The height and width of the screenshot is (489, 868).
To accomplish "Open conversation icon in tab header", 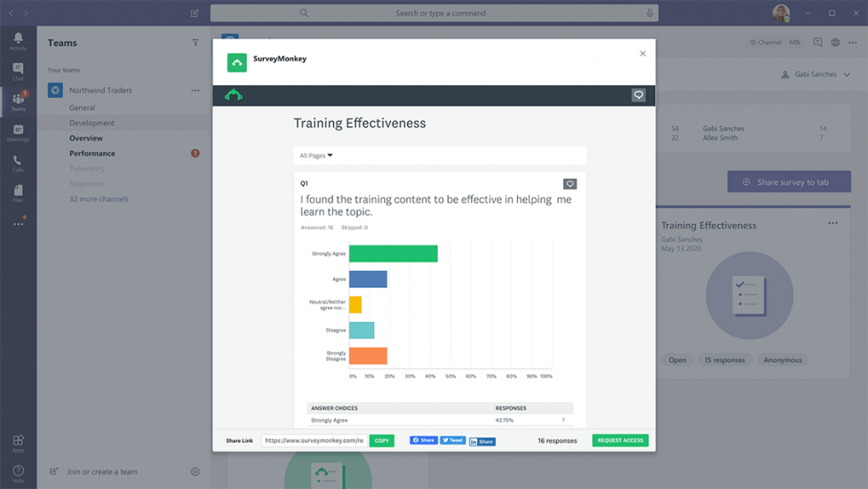I will tap(817, 42).
